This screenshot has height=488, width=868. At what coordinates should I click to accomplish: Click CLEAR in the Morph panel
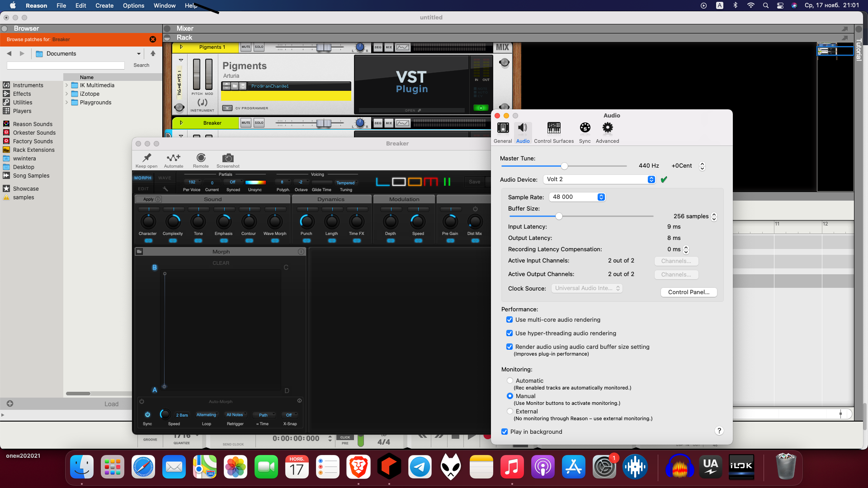(x=221, y=263)
